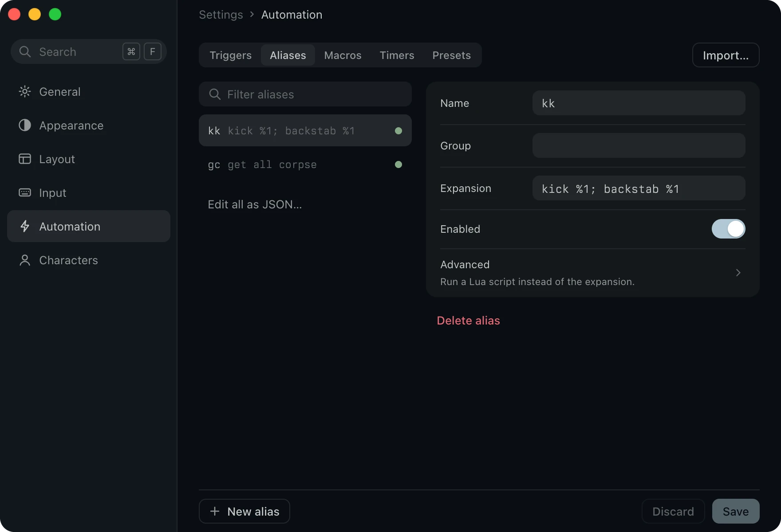
Task: Toggle the Enabled switch off
Action: coord(729,229)
